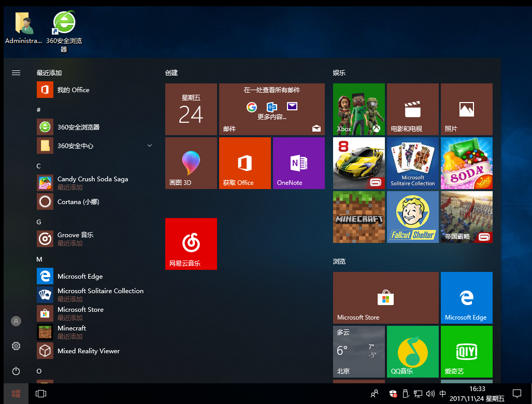The image size is (532, 404).
Task: Switch the input method indicator 中
Action: (x=442, y=394)
